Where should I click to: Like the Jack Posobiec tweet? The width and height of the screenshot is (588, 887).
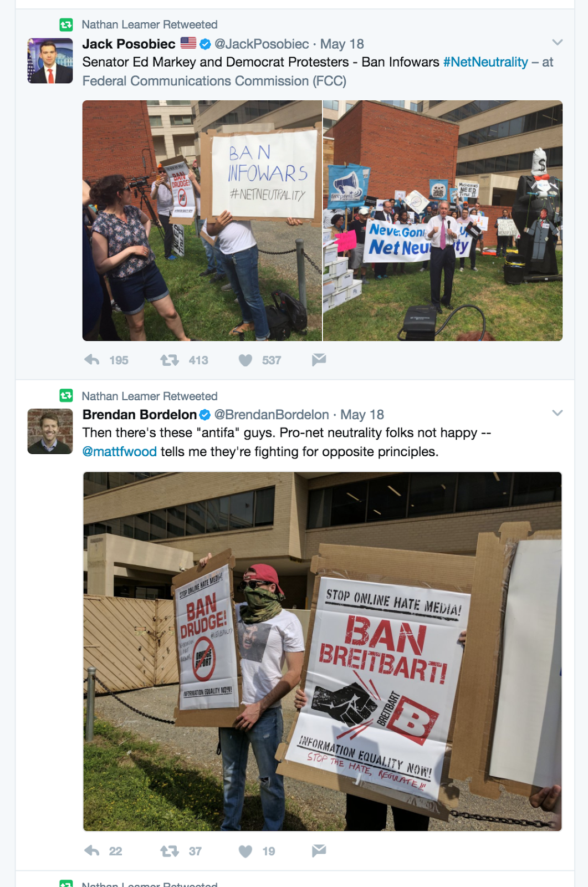(x=246, y=360)
